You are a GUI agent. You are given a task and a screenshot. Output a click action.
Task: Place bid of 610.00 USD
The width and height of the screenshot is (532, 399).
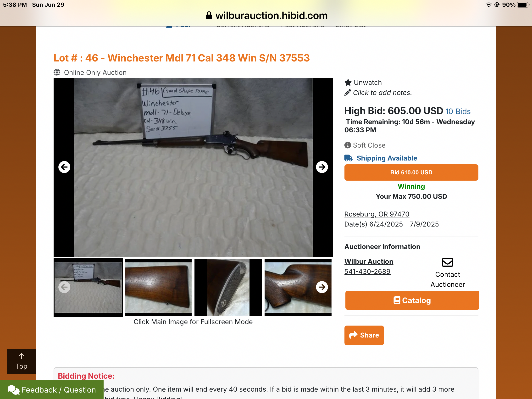411,172
